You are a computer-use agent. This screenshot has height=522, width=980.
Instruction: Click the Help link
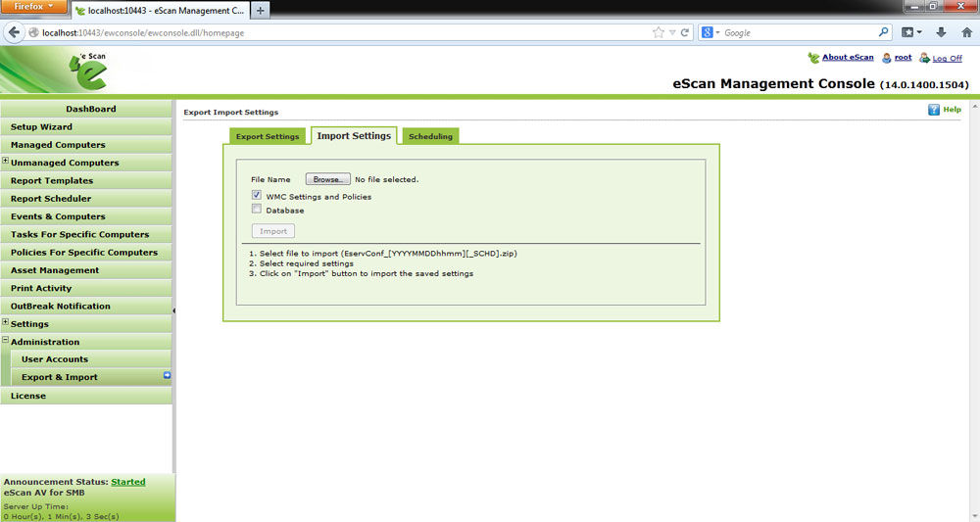coord(952,110)
